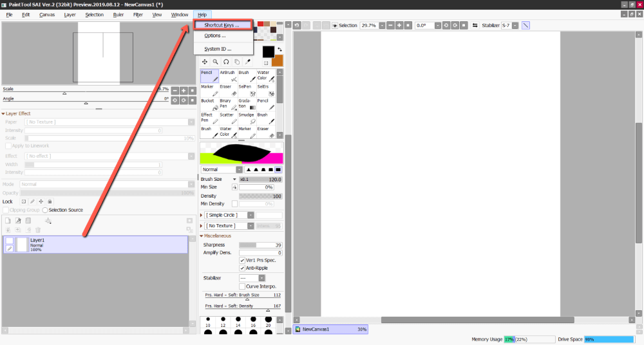Pick brush size preset 10
Viewport: 644px width, 345px height.
click(x=208, y=322)
